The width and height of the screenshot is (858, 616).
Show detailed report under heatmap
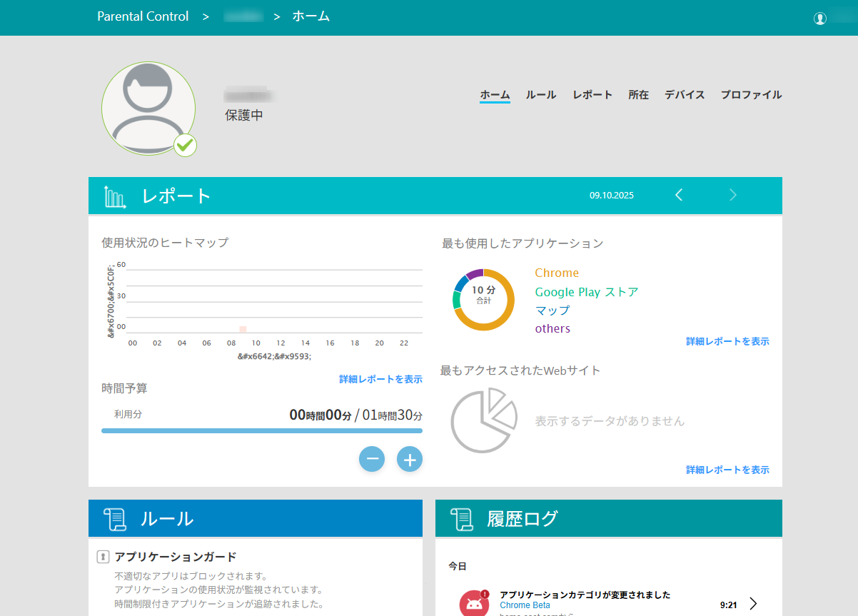(380, 379)
